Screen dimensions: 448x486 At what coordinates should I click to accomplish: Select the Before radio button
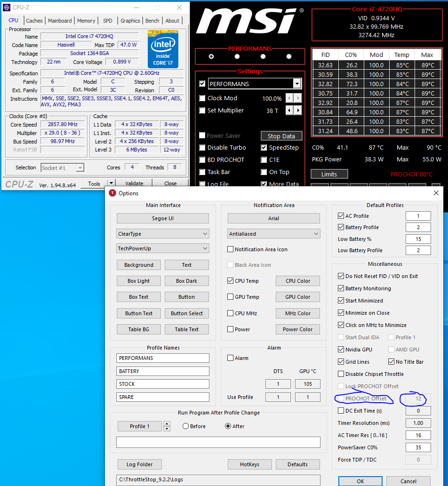(x=186, y=426)
